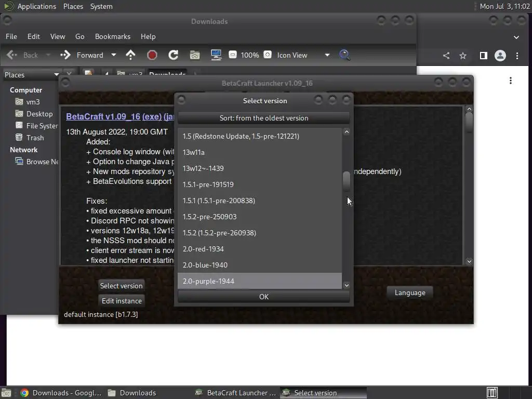
Task: Open the downloads page three-dot menu
Action: point(511,81)
